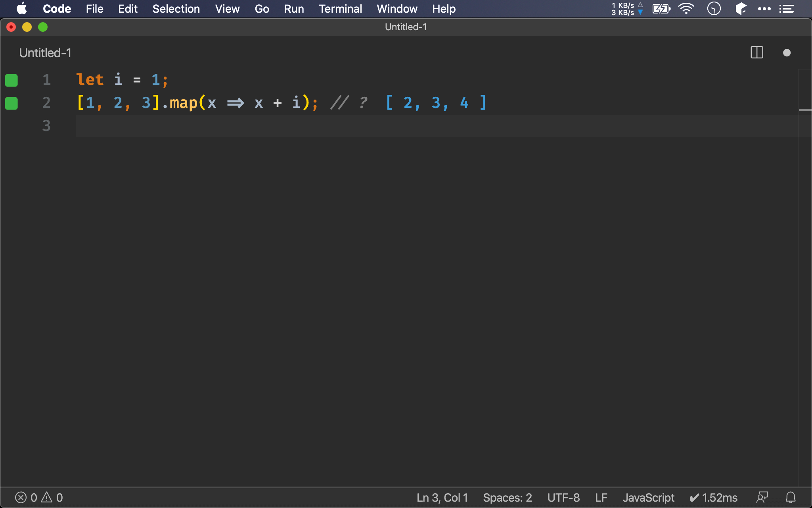Click Ln 3, Col 1 go-to-line button
The width and height of the screenshot is (812, 508).
(442, 497)
